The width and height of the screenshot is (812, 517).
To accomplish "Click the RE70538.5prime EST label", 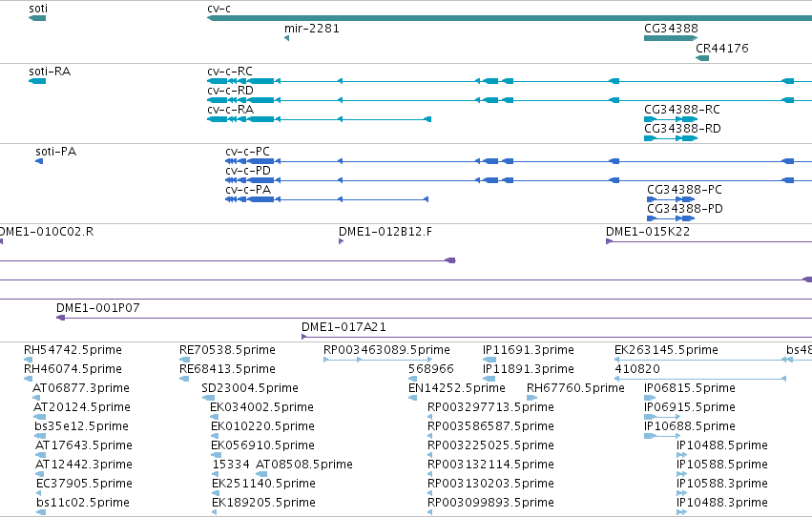I will tap(227, 350).
